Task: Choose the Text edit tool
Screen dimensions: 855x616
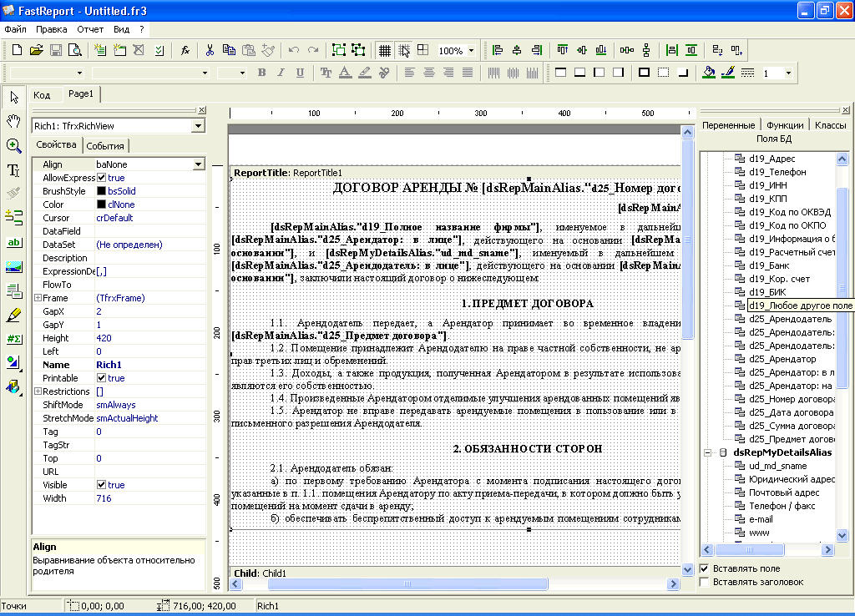Action: point(13,170)
